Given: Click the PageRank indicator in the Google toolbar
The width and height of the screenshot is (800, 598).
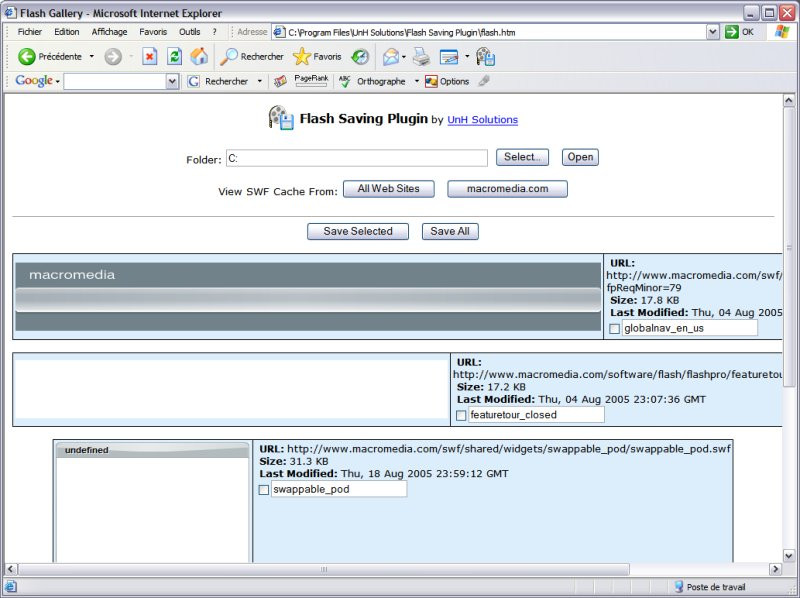Looking at the screenshot, I should 311,80.
